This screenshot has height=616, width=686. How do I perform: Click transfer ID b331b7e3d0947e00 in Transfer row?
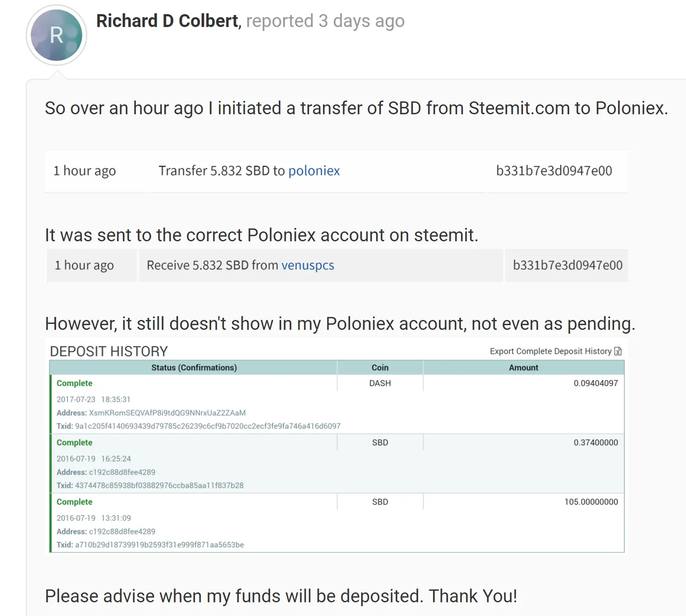[554, 171]
